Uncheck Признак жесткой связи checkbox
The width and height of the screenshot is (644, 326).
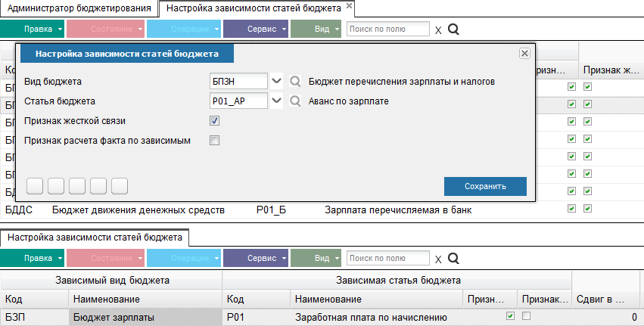point(214,121)
